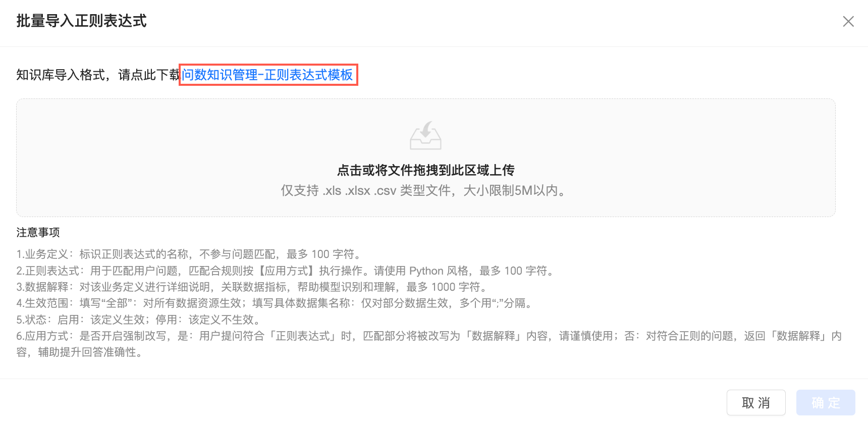Click the 批量导入正则表达式 dialog title
868x425 pixels.
[x=81, y=21]
